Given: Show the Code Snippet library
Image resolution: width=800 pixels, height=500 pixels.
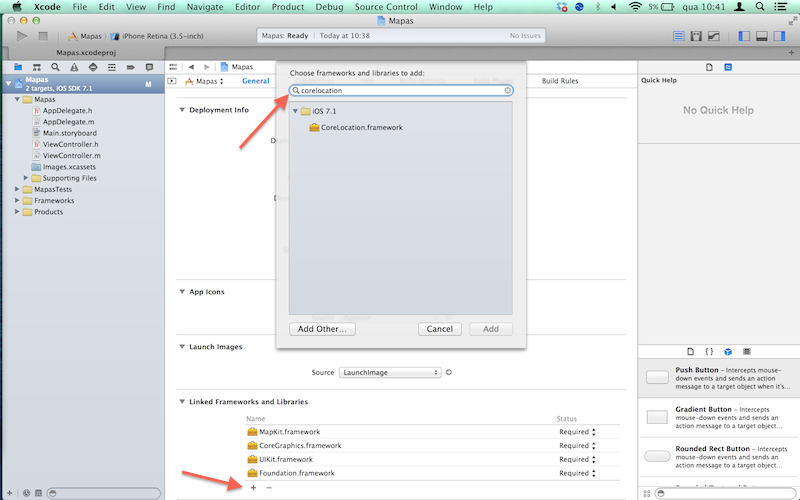Looking at the screenshot, I should pyautogui.click(x=709, y=352).
